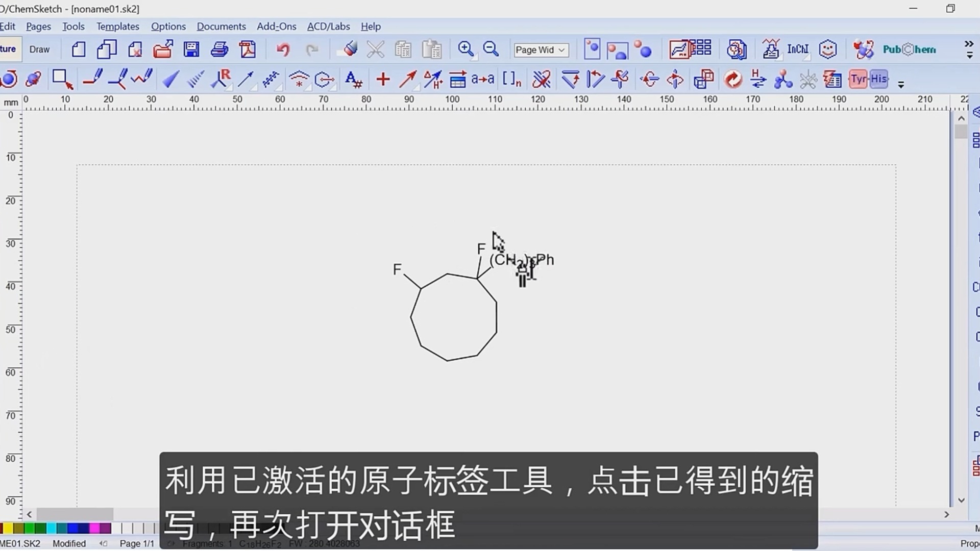Screen dimensions: 980x551
Task: Open the Tools menu
Action: click(x=73, y=27)
